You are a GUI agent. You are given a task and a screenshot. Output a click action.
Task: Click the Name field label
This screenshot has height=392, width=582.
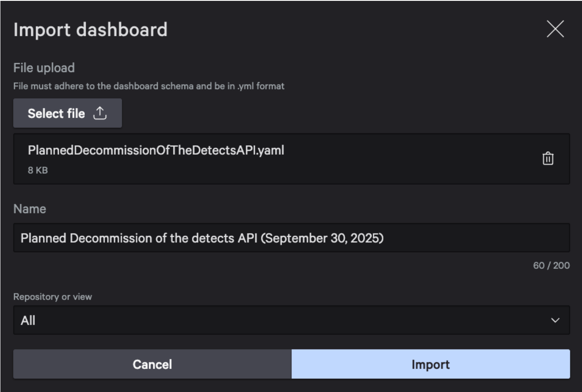(29, 209)
